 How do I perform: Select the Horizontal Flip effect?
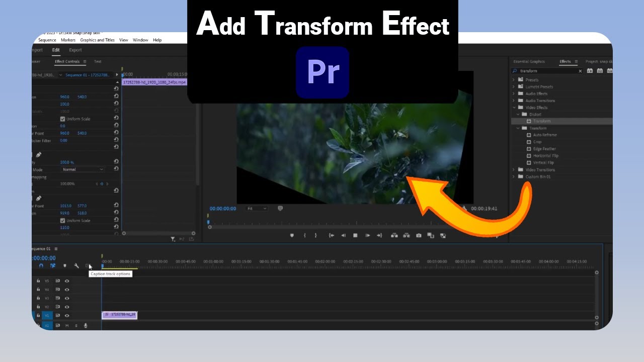545,156
